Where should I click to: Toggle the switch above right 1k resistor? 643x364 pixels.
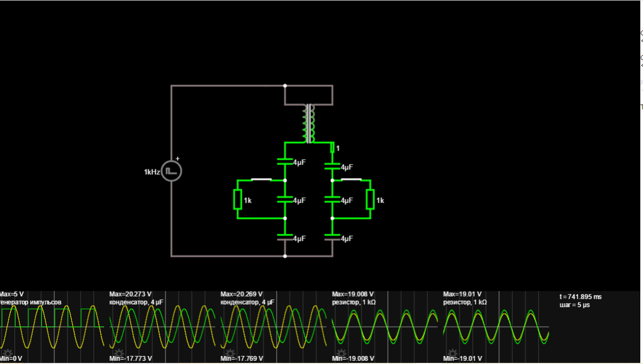pos(351,180)
